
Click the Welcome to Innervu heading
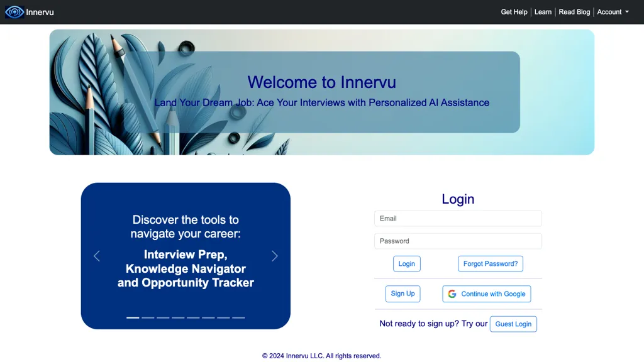(321, 82)
